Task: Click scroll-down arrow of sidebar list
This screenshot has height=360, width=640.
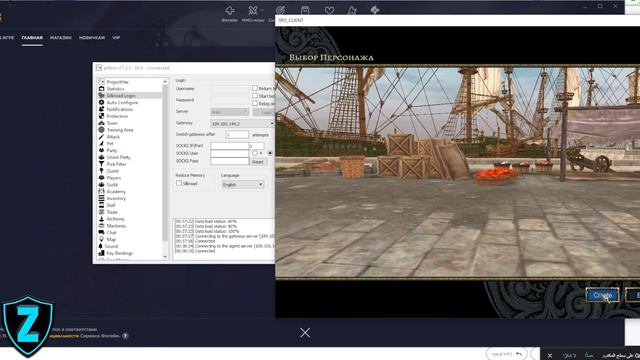Action: coord(165,257)
